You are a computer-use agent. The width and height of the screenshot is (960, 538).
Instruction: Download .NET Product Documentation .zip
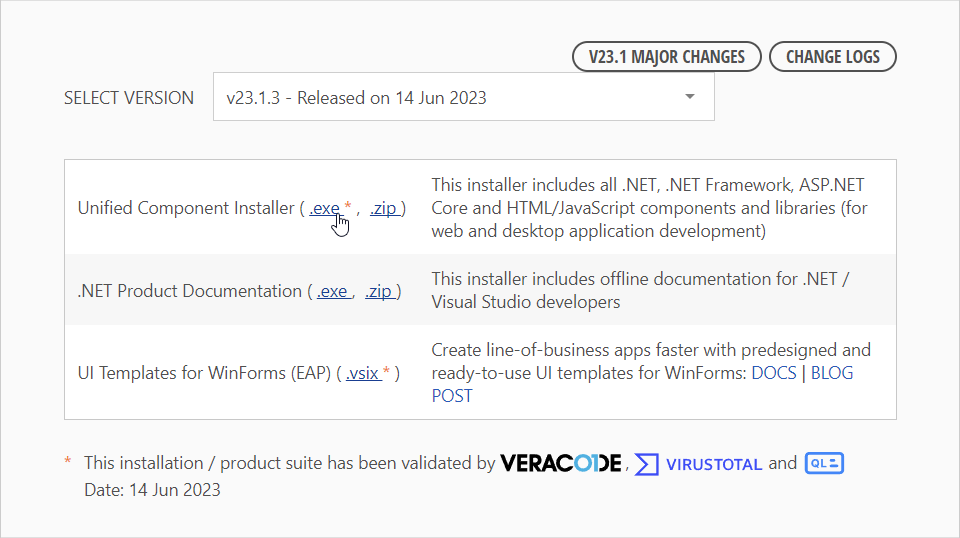[380, 291]
